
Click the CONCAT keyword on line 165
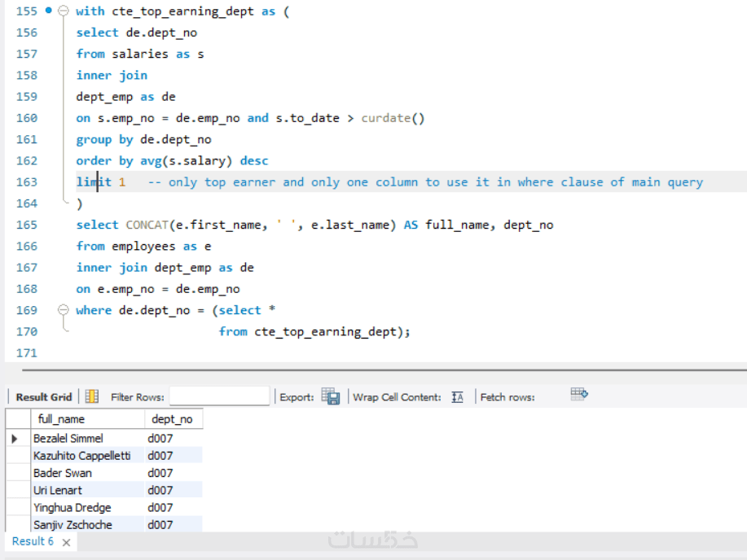147,225
